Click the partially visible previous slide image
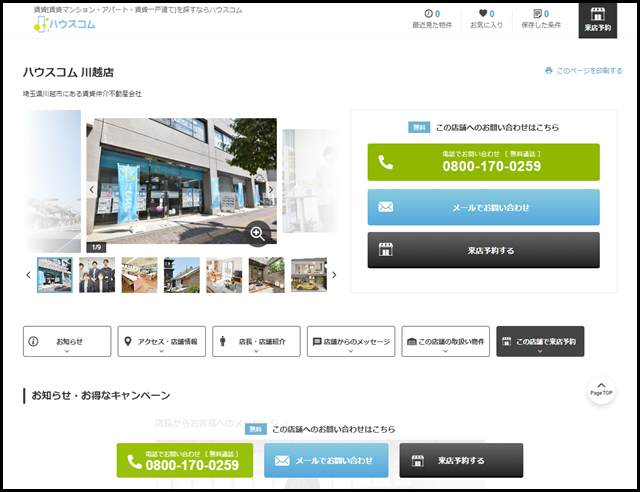Image resolution: width=640 pixels, height=492 pixels. click(52, 181)
